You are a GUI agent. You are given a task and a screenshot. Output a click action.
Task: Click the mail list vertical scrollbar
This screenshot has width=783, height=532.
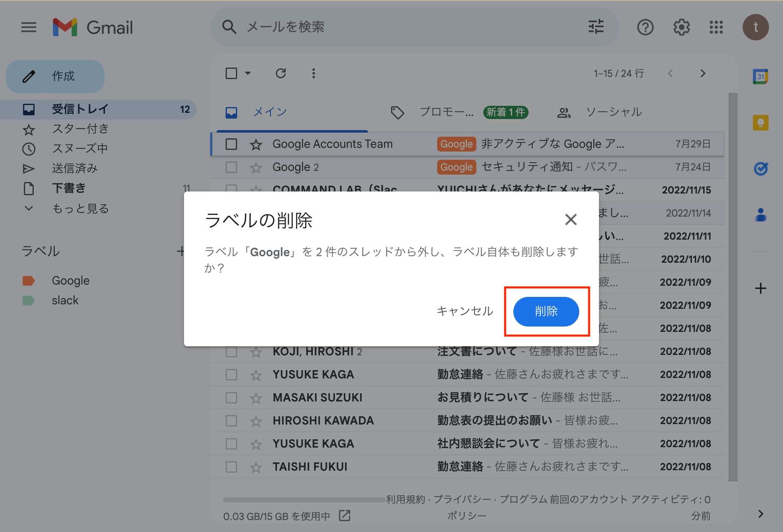(x=733, y=287)
